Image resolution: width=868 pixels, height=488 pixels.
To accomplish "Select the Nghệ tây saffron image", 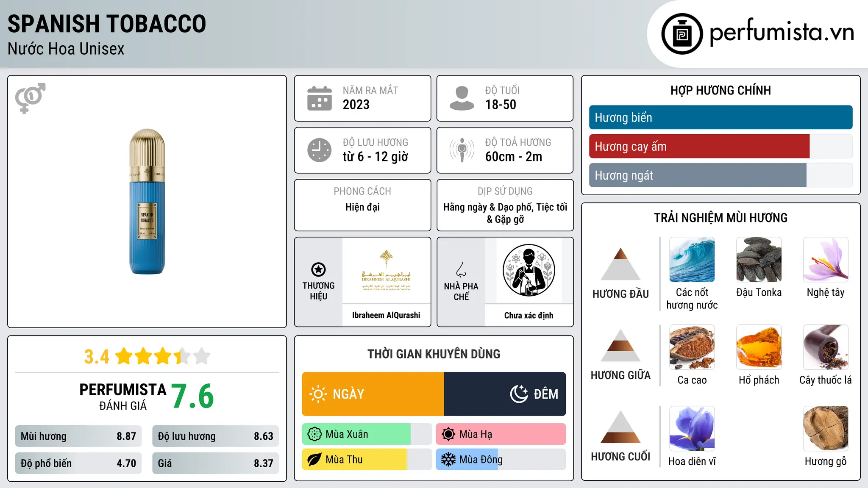I will click(826, 260).
